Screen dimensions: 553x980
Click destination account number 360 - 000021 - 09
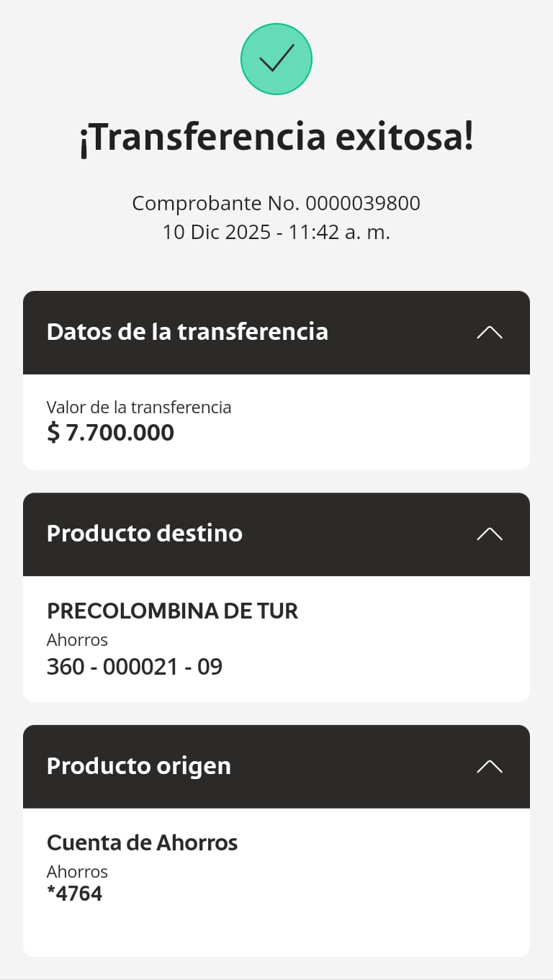pyautogui.click(x=135, y=667)
